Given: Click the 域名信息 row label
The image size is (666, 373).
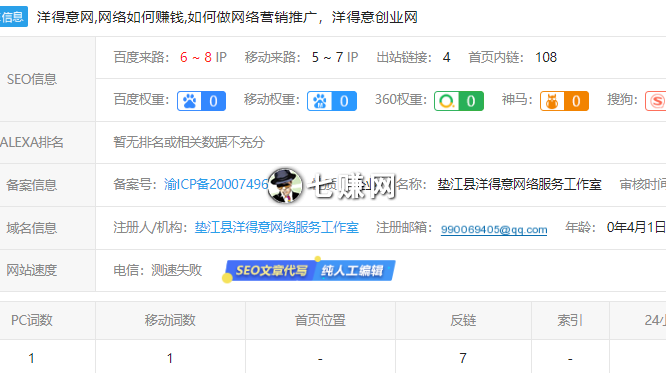Looking at the screenshot, I should pyautogui.click(x=32, y=228).
